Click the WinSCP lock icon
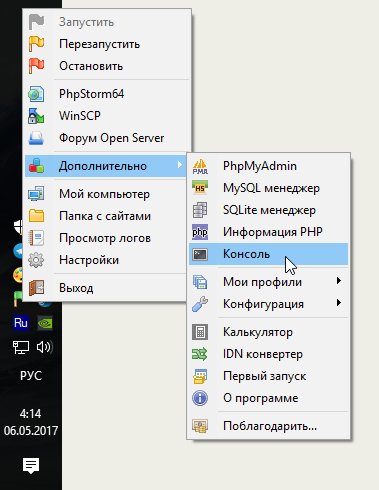Image resolution: width=379 pixels, height=490 pixels. [x=36, y=116]
